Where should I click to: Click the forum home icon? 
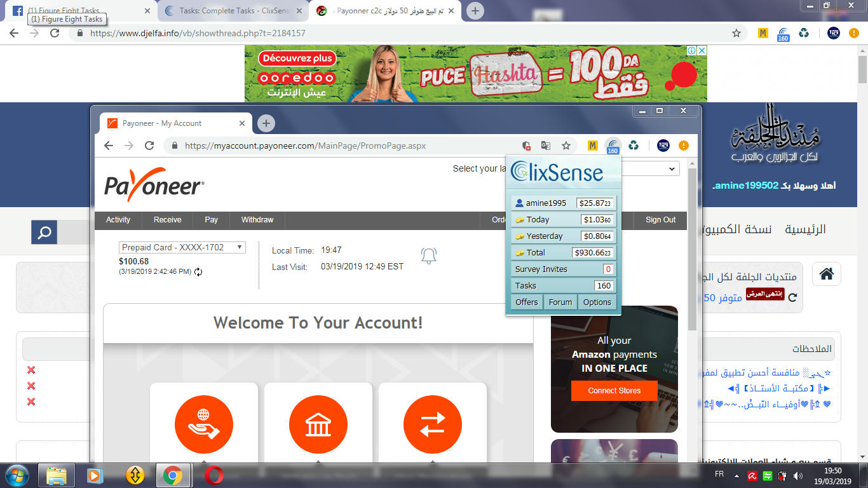coord(826,274)
